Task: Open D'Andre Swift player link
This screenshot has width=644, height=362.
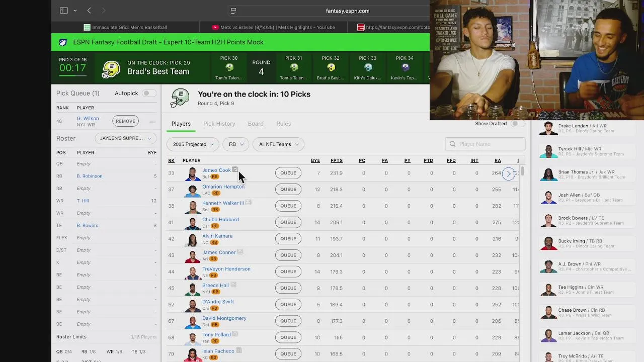Action: click(218, 302)
